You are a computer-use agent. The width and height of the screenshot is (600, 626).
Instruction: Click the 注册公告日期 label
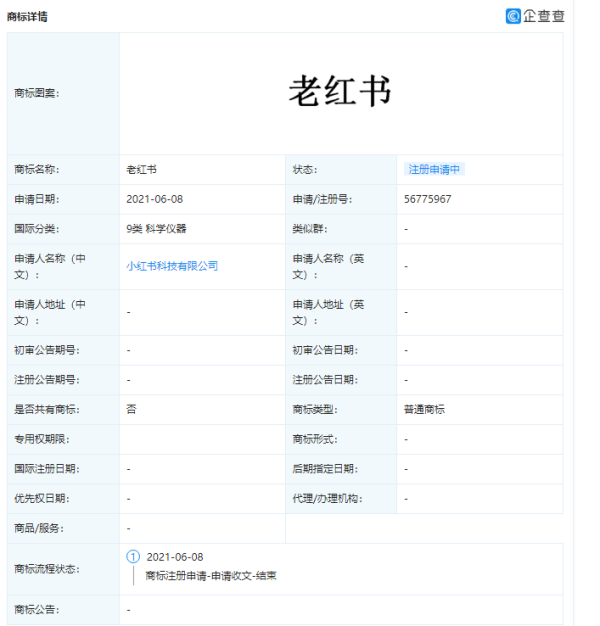[325, 380]
